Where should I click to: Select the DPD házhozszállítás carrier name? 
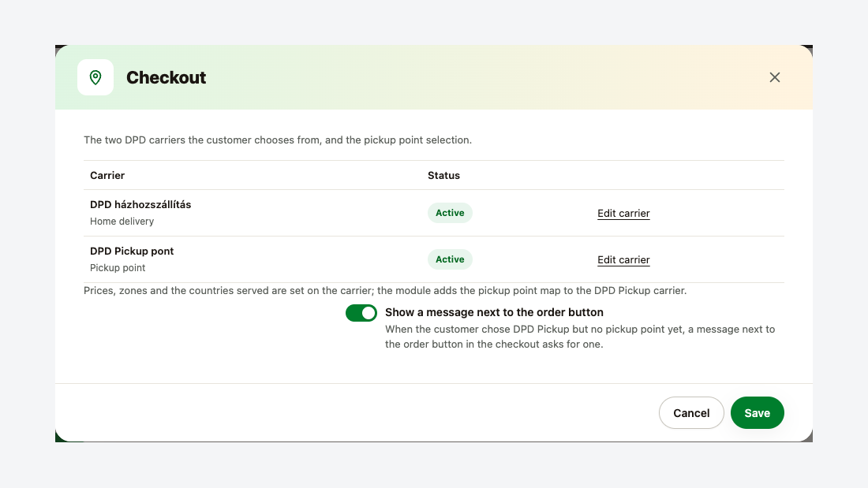pyautogui.click(x=140, y=205)
